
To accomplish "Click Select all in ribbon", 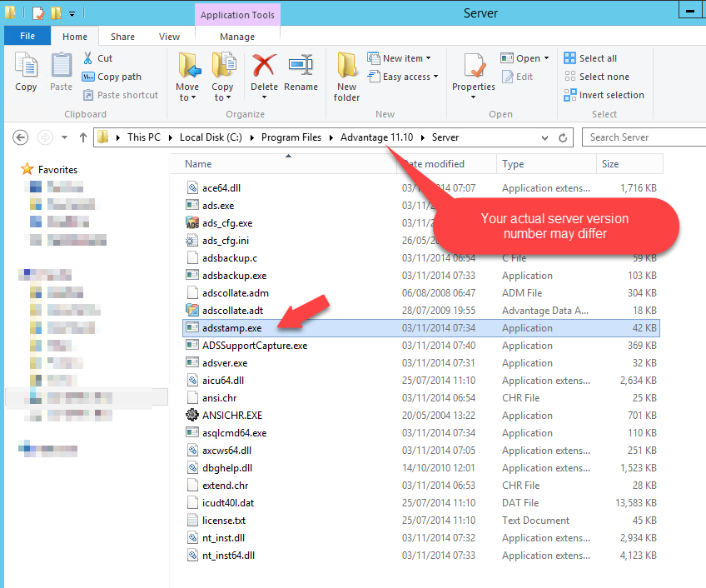I will coord(590,58).
